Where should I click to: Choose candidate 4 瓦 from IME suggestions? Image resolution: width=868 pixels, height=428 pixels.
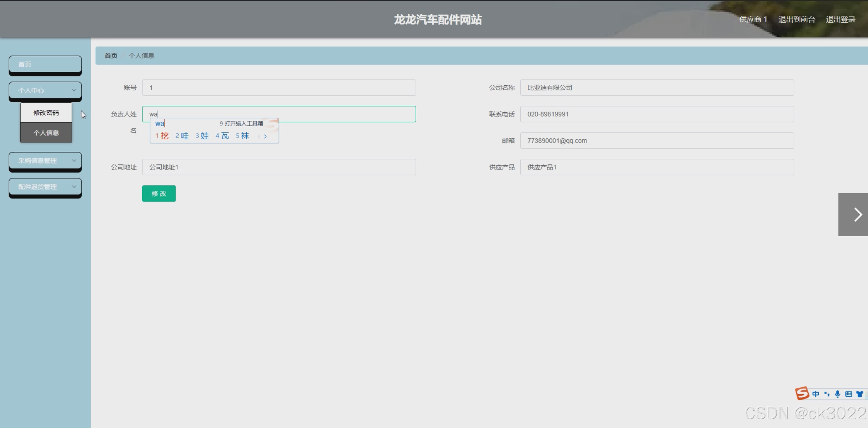pos(222,136)
